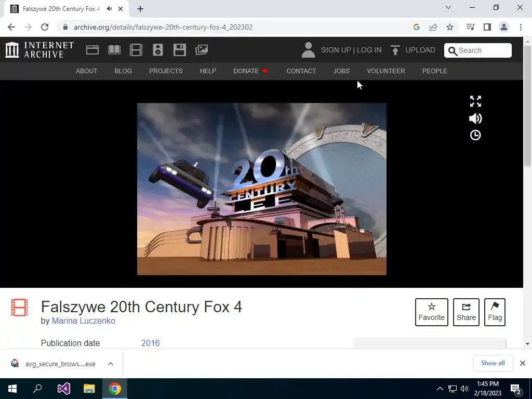Toggle the browser side panel
The width and height of the screenshot is (532, 399).
tap(487, 27)
